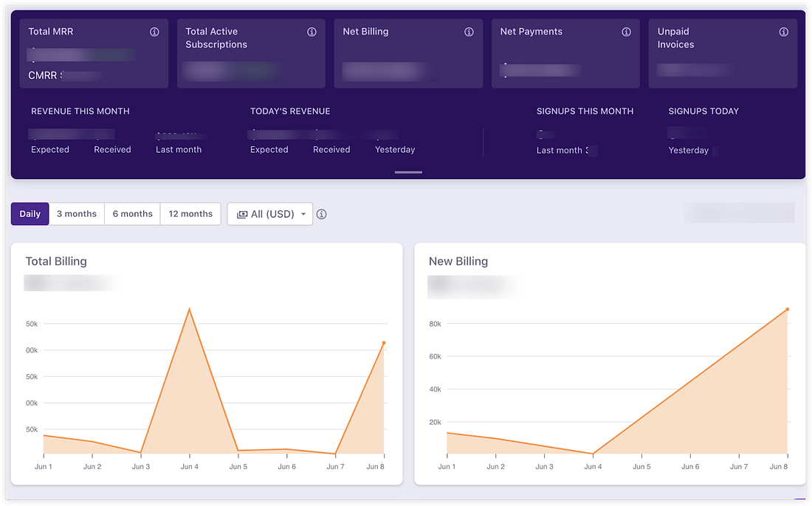Show info for Unpaid Invoices card
This screenshot has width=812, height=506.
click(x=783, y=32)
